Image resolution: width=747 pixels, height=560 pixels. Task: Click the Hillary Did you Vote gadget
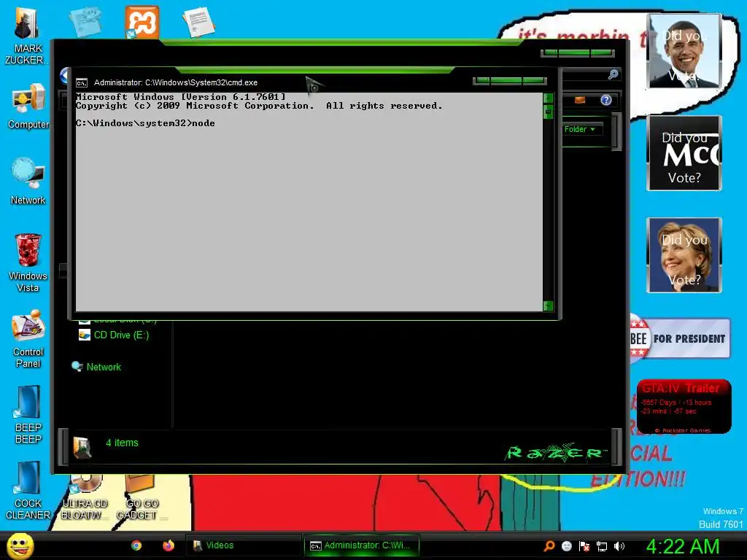click(684, 255)
